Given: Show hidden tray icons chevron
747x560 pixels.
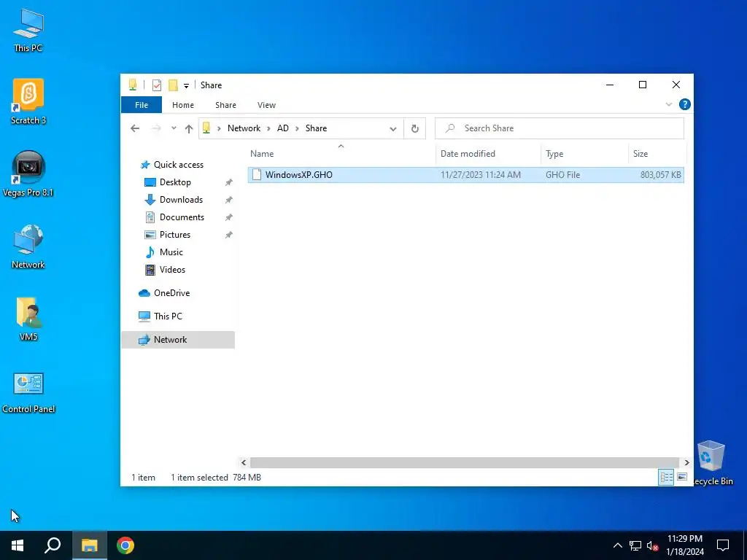Looking at the screenshot, I should pos(617,545).
